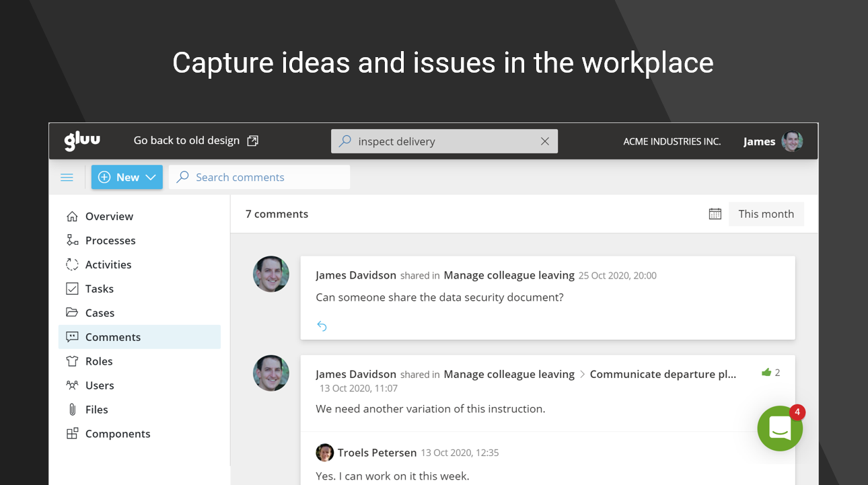Image resolution: width=868 pixels, height=485 pixels.
Task: Like the instruction variation comment
Action: (x=766, y=373)
